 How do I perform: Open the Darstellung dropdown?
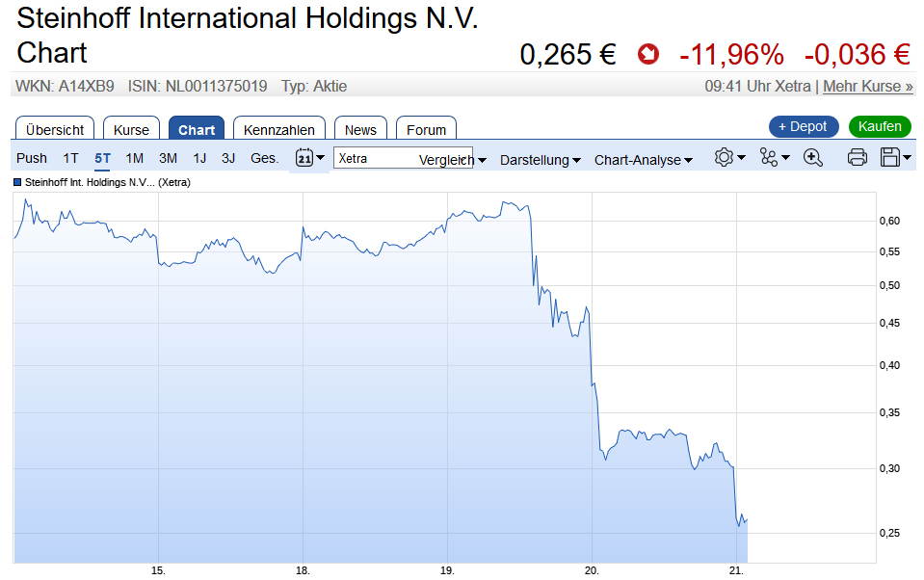tap(540, 160)
